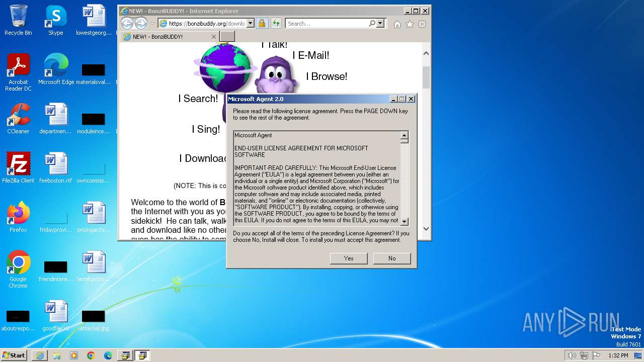Click scroll up arrow in license text box

pos(404,135)
